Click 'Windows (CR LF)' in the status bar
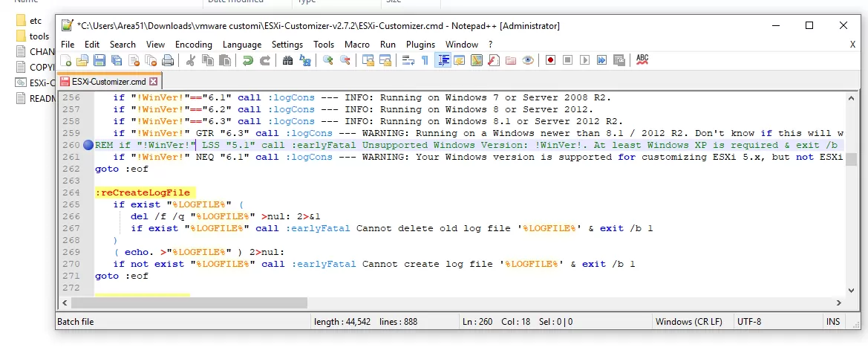The height and width of the screenshot is (359, 868). click(688, 321)
